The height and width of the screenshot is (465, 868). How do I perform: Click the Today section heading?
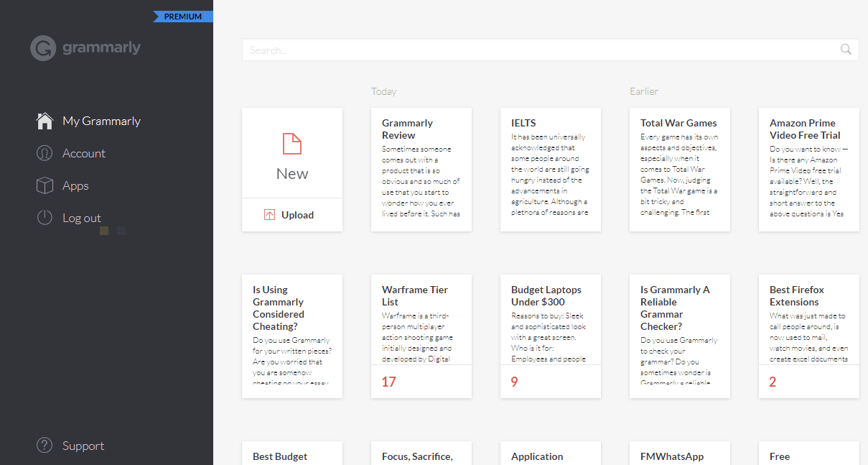pos(384,91)
